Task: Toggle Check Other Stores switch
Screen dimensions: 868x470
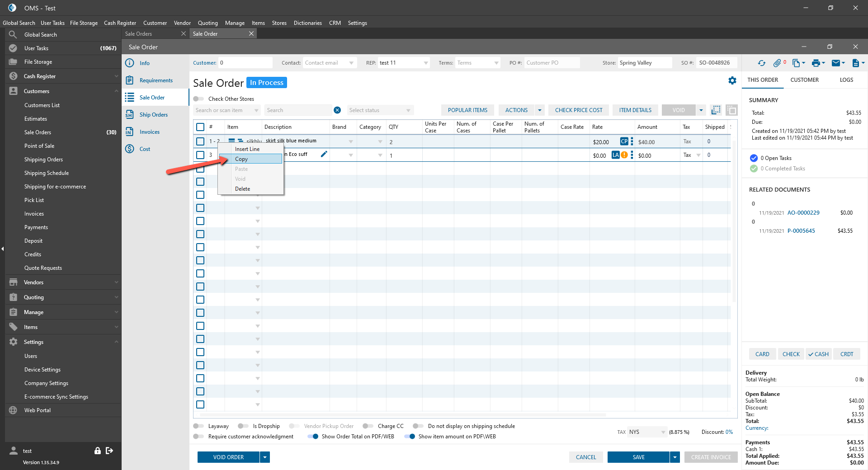Action: pos(198,99)
